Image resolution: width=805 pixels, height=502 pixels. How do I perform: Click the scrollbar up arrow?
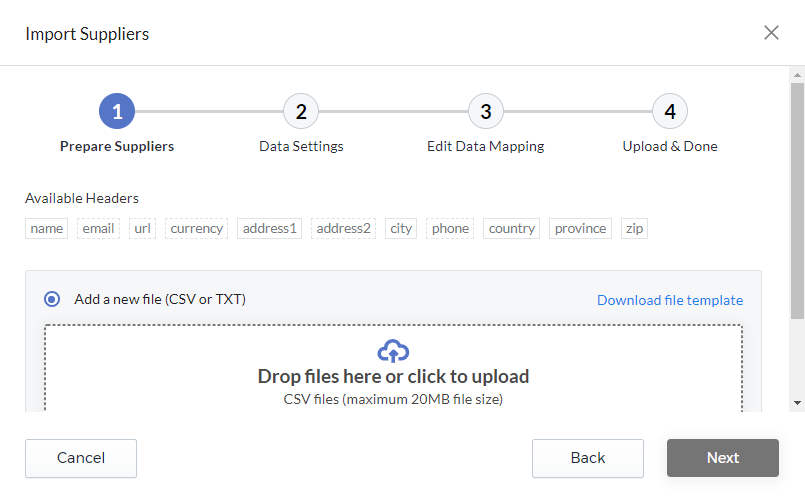coord(797,75)
